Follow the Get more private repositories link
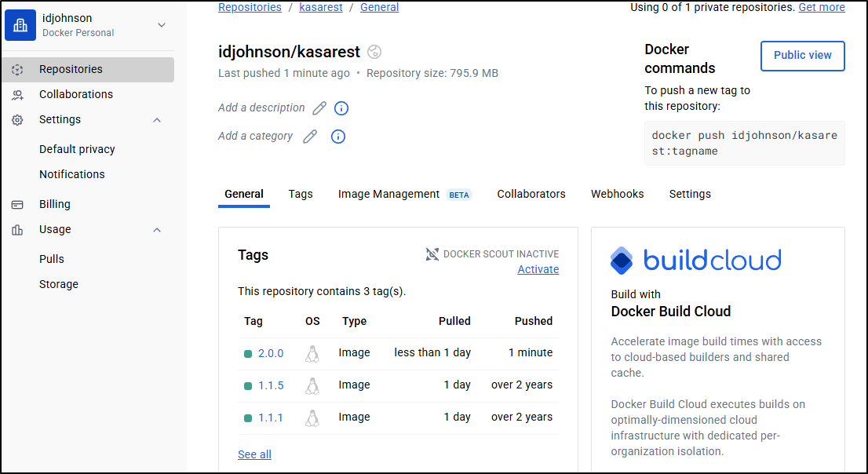The width and height of the screenshot is (868, 474). coord(822,8)
